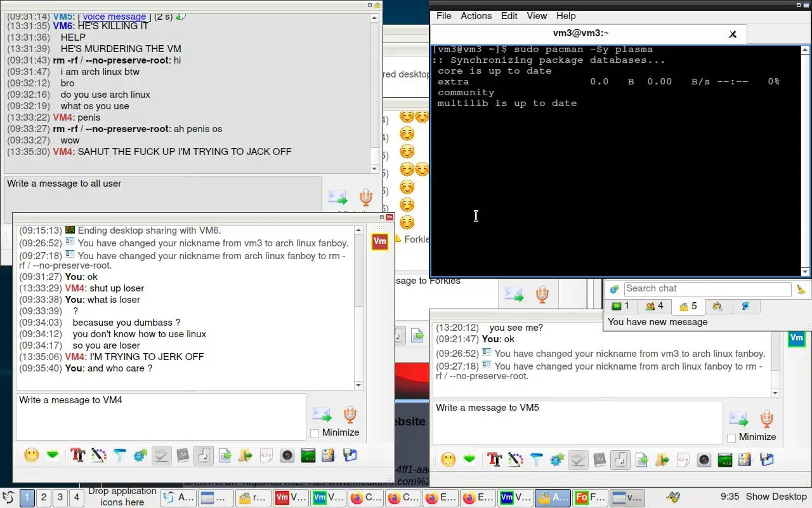
Task: Switch to virtual desktop 3 in panel
Action: 60,497
